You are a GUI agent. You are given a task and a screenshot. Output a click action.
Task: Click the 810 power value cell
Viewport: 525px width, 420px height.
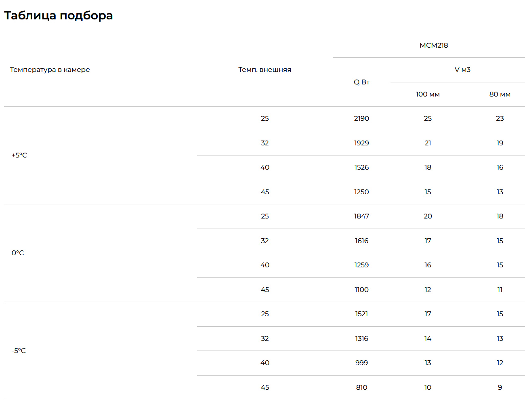(x=361, y=387)
